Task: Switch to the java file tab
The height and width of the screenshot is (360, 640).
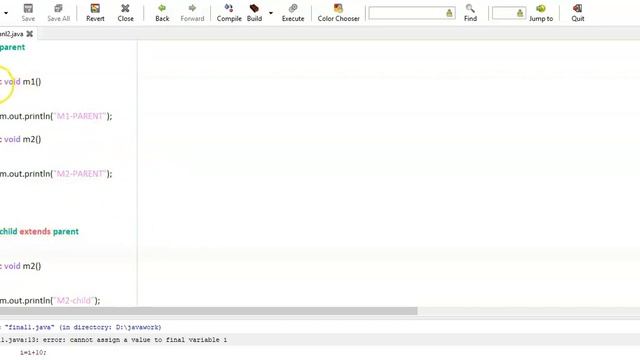Action: [x=11, y=34]
